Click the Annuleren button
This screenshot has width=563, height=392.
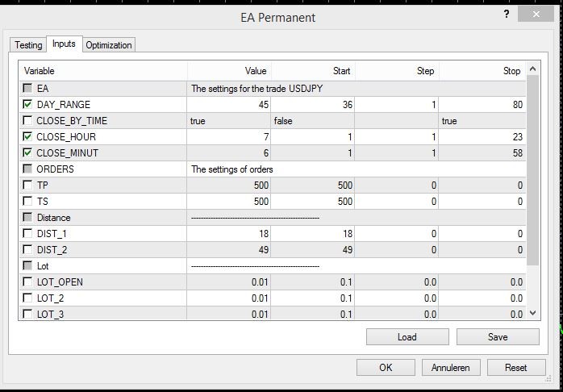[x=451, y=368]
